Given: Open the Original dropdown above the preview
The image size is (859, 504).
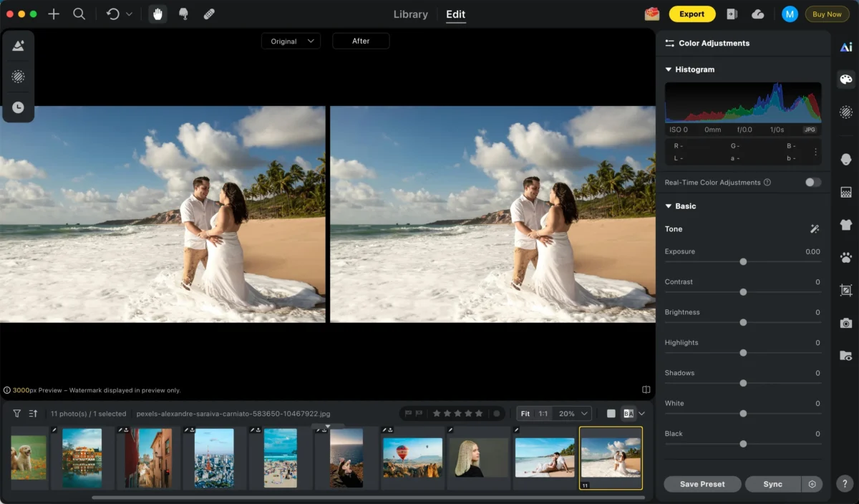Looking at the screenshot, I should click(291, 41).
